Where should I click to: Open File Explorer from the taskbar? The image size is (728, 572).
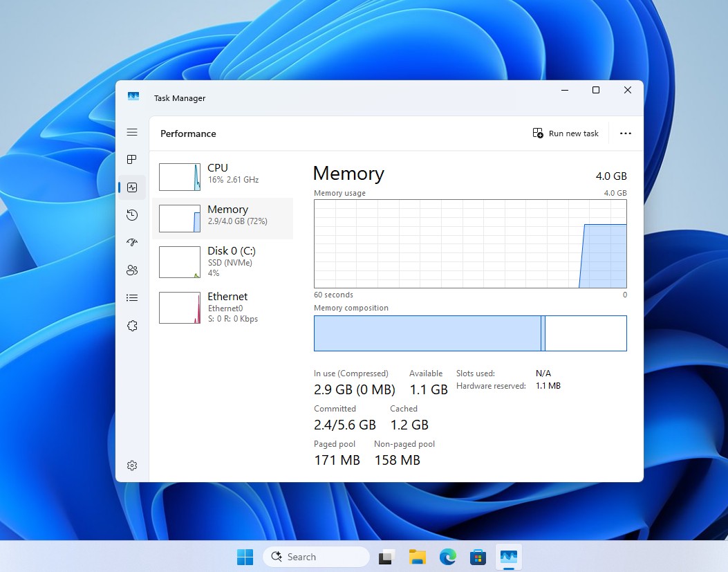click(x=417, y=557)
